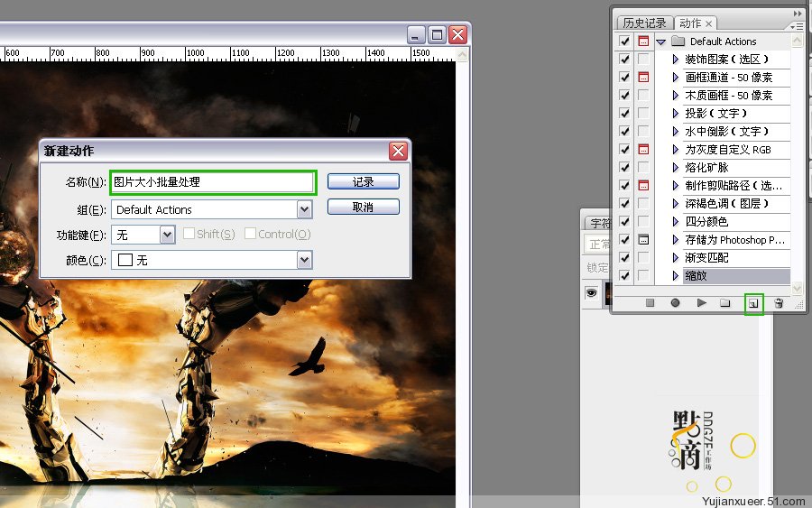Click the 记录 button

click(363, 181)
